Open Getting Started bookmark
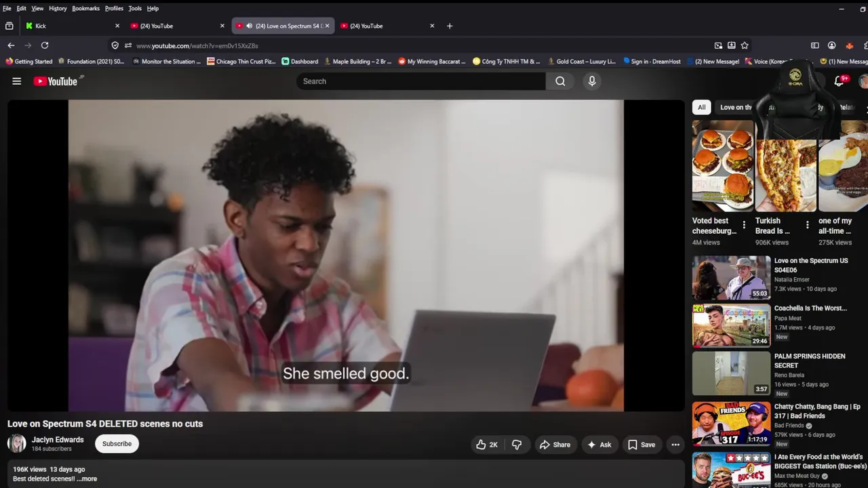This screenshot has width=868, height=488. pos(28,61)
